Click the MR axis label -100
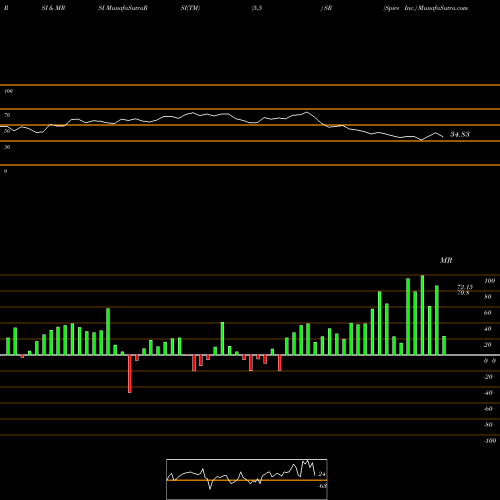 tap(490, 441)
